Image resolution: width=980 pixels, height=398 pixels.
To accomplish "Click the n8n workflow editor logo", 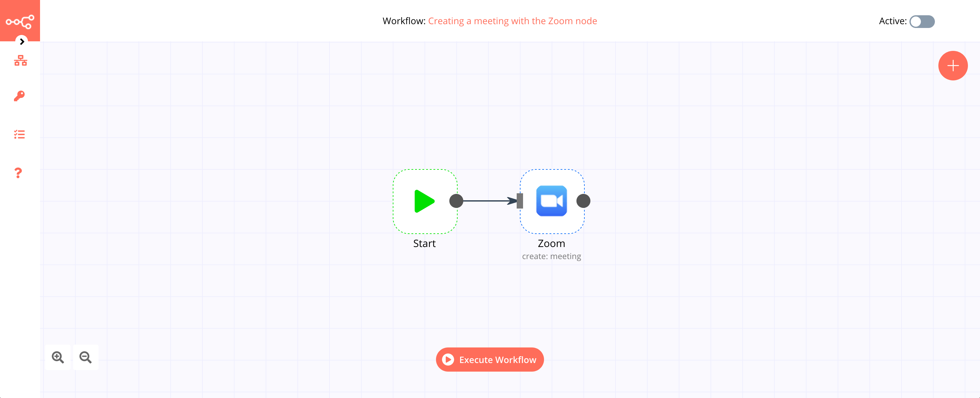I will coord(20,21).
